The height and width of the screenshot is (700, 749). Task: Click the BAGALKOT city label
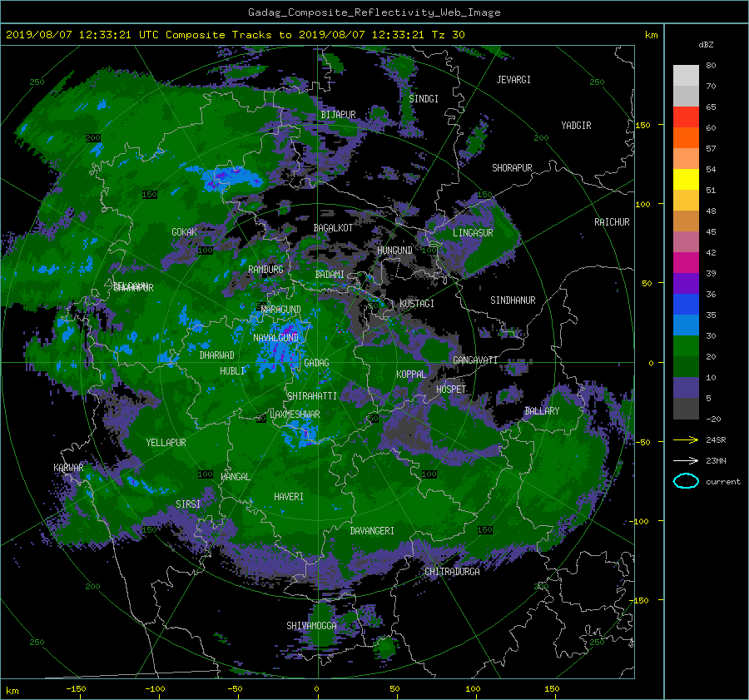tap(333, 228)
